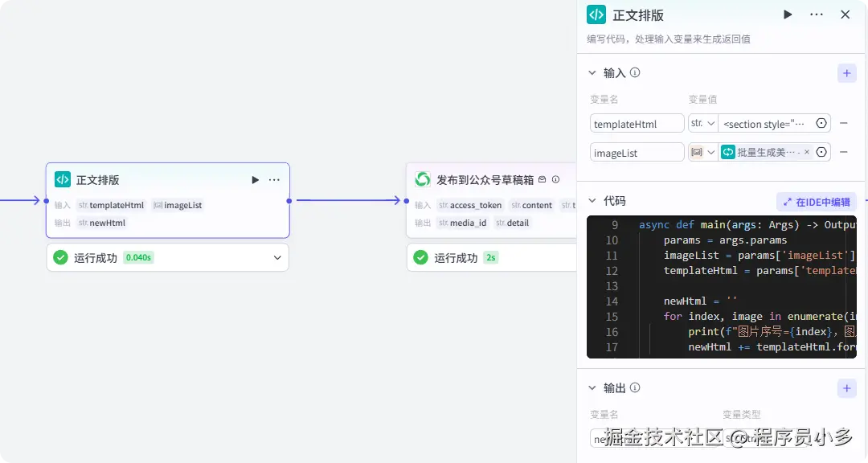The height and width of the screenshot is (463, 868).
Task: Click the 在IDE中编辑 button
Action: coord(815,201)
